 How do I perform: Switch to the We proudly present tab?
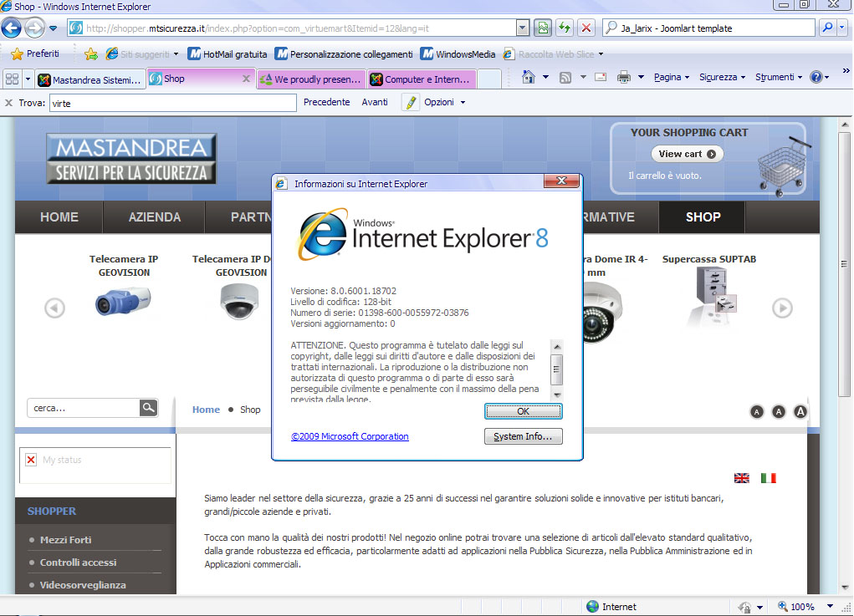[x=311, y=79]
